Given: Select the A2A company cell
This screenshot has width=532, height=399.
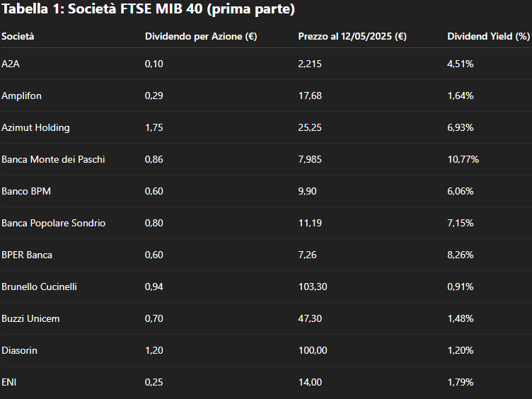Looking at the screenshot, I should (11, 64).
